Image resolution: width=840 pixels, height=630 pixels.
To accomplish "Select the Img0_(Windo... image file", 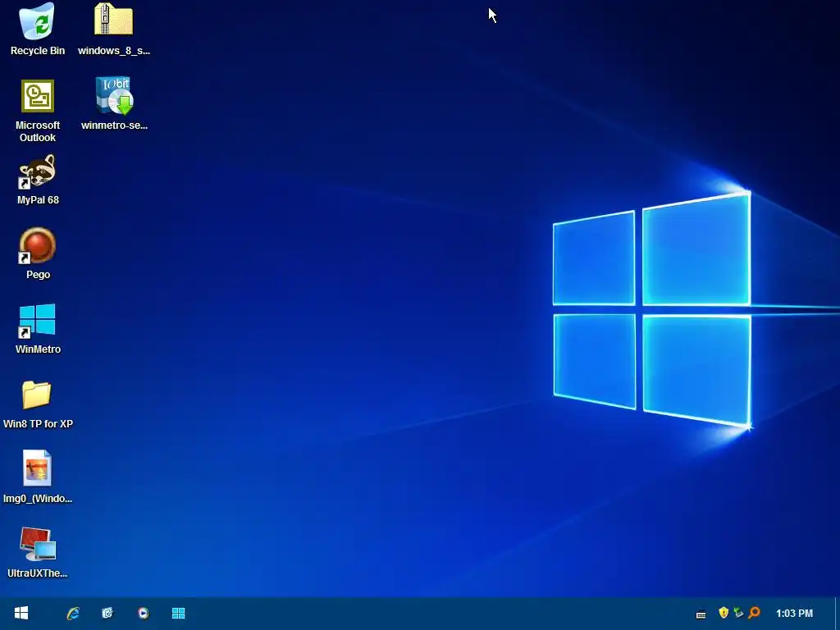I will pyautogui.click(x=38, y=468).
